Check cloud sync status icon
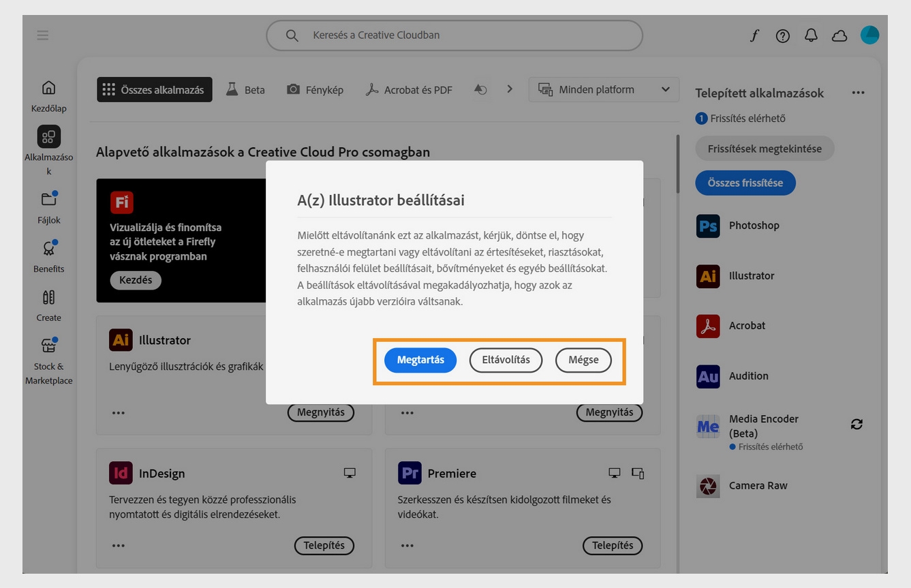The image size is (911, 588). click(x=839, y=35)
